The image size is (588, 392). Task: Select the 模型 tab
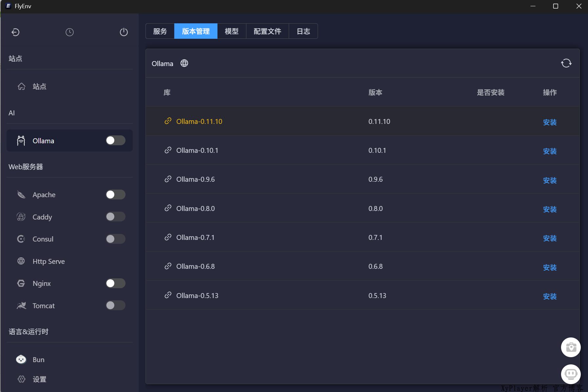coord(232,31)
